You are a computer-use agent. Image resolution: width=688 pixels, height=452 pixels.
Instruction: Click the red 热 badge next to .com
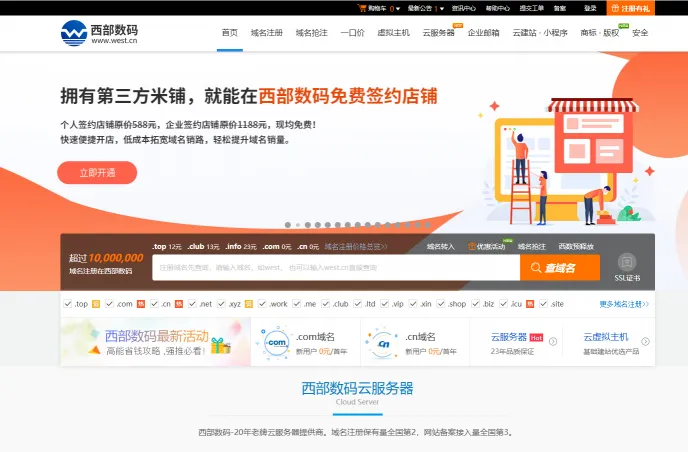[x=140, y=304]
